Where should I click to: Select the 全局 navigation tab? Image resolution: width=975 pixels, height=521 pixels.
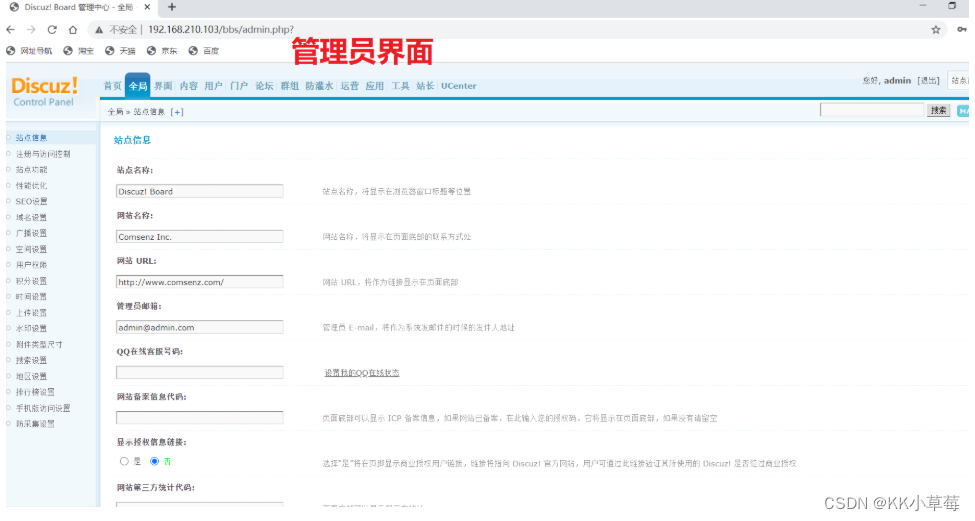click(137, 86)
